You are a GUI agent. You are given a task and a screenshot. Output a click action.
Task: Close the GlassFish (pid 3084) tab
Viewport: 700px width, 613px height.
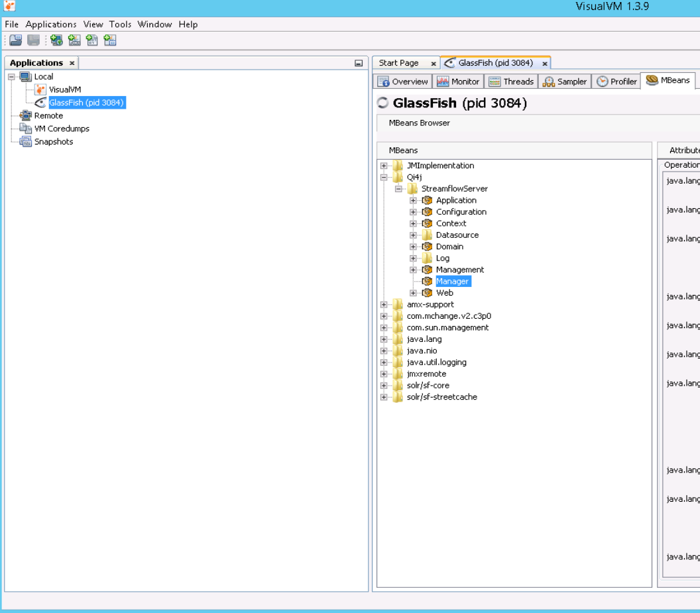[x=545, y=64]
